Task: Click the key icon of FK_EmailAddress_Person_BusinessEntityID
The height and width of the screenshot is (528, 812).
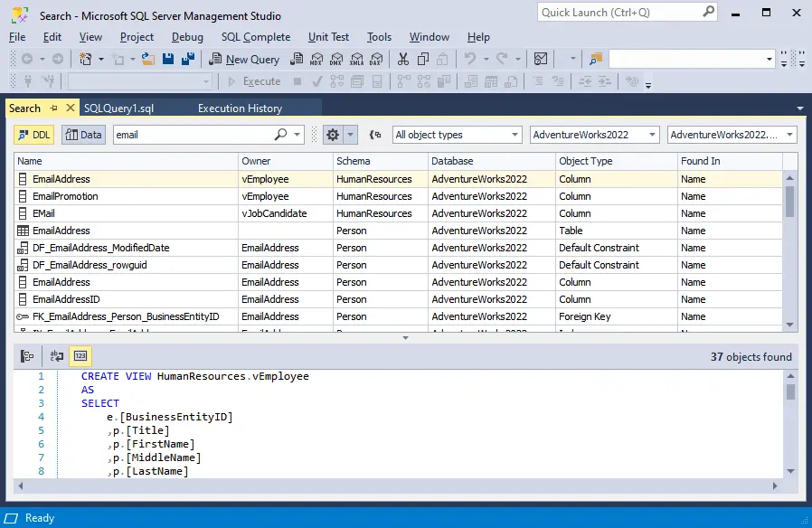Action: pyautogui.click(x=23, y=316)
